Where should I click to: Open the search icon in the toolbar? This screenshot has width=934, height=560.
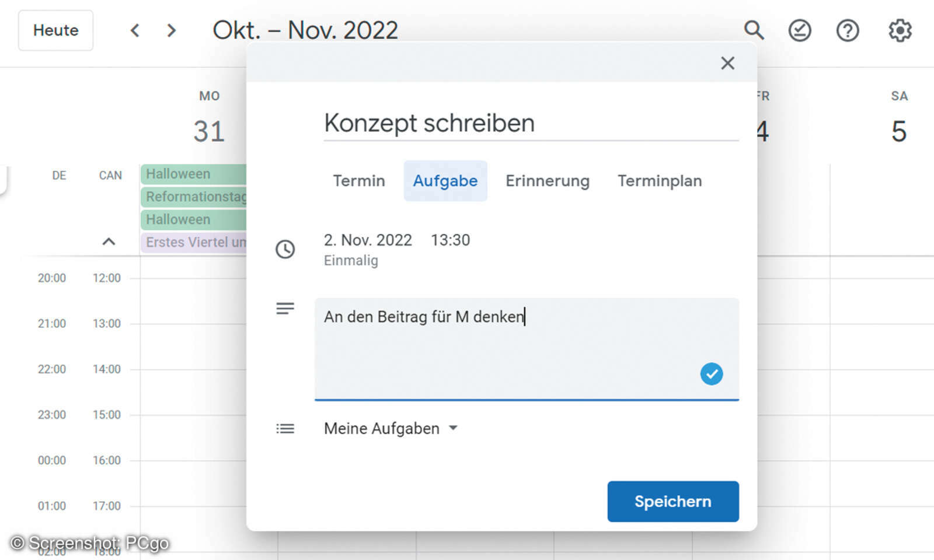[754, 30]
